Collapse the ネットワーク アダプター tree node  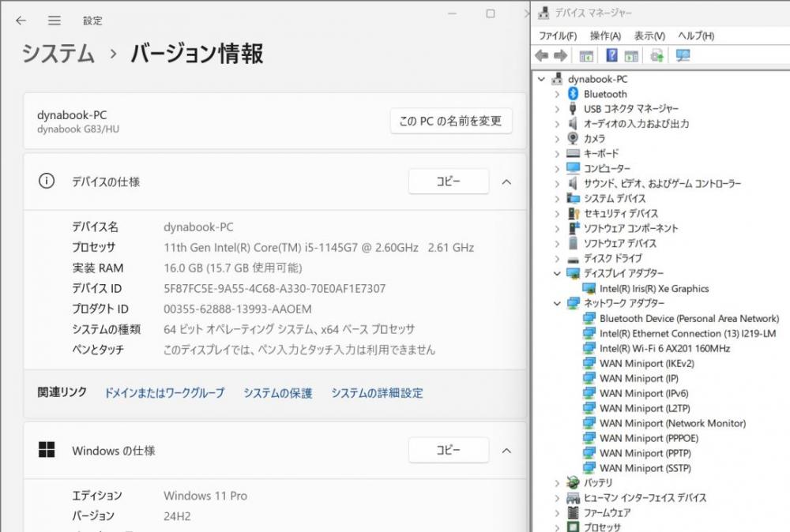pos(557,304)
